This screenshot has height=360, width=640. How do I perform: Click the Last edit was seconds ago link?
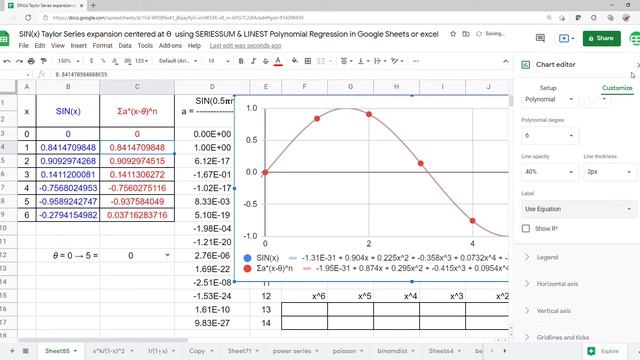point(245,45)
